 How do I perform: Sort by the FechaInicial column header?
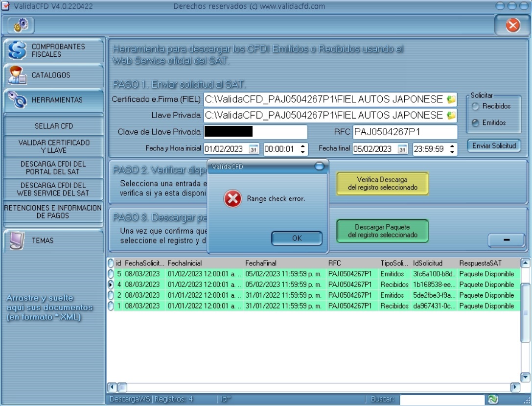(x=205, y=263)
